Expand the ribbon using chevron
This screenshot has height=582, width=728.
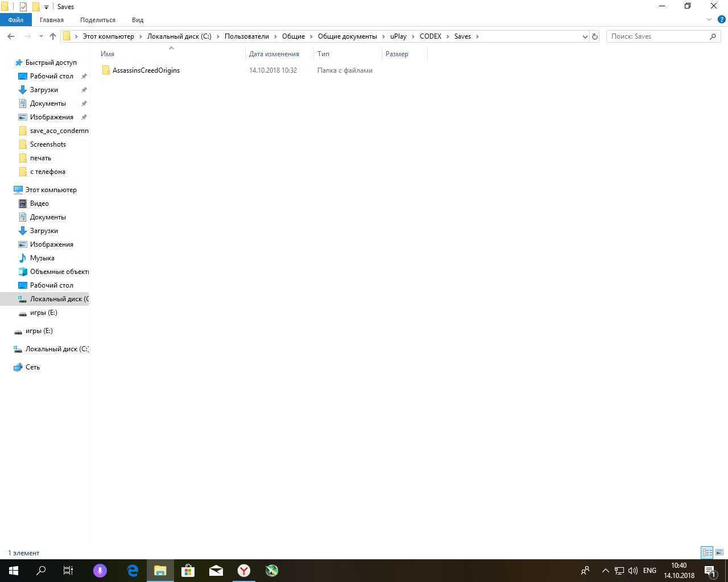pyautogui.click(x=709, y=19)
